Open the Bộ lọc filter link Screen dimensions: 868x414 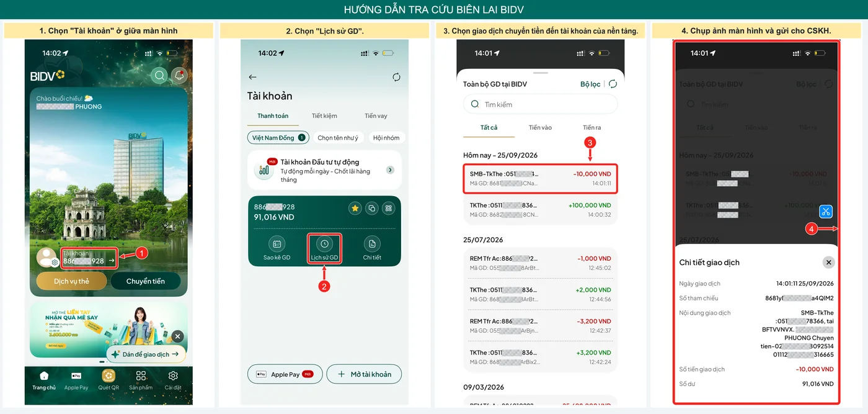(590, 84)
